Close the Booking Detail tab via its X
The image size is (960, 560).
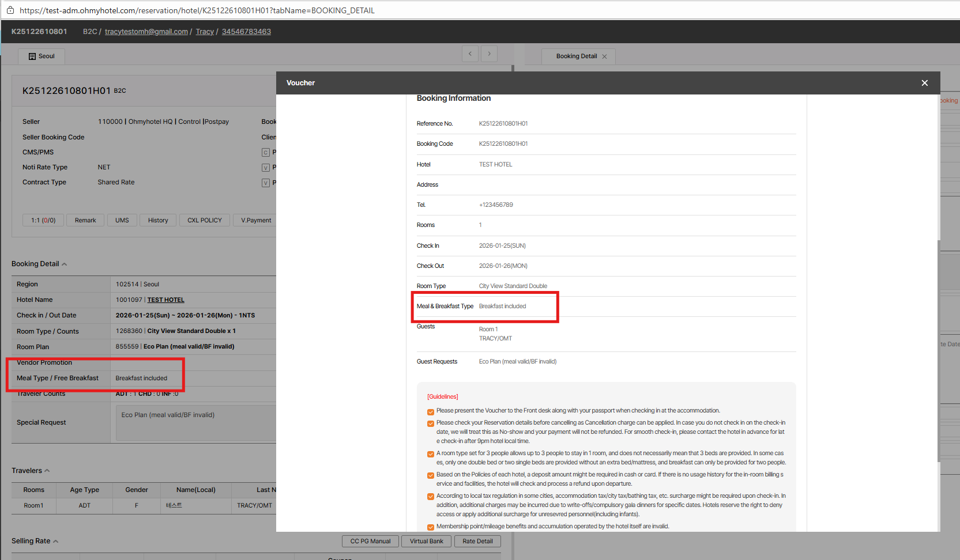pyautogui.click(x=604, y=56)
